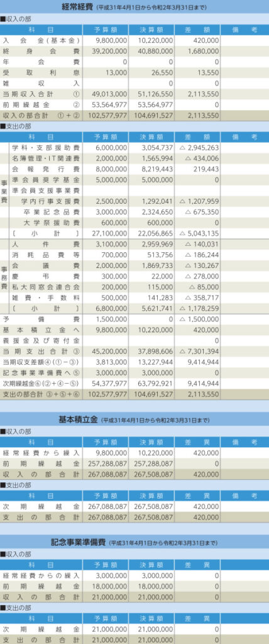Image resolution: width=269 pixels, height=644 pixels.
Task: Click the actual value 2,959,969
Action: click(157, 245)
